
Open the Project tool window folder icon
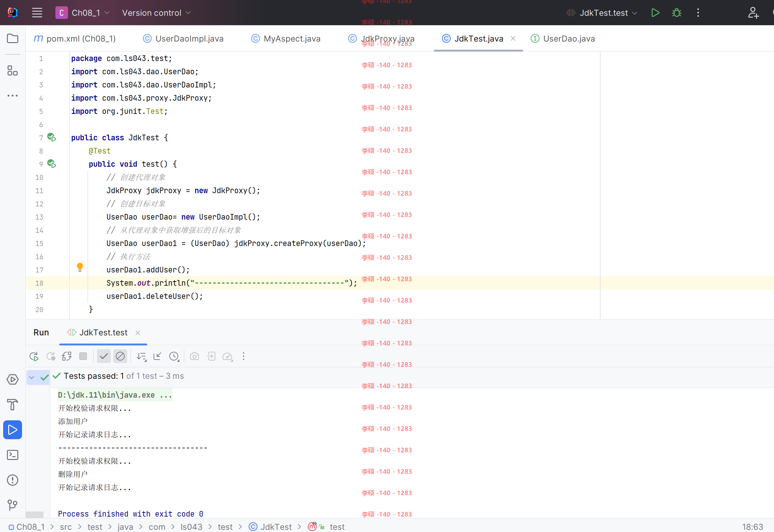(x=13, y=38)
